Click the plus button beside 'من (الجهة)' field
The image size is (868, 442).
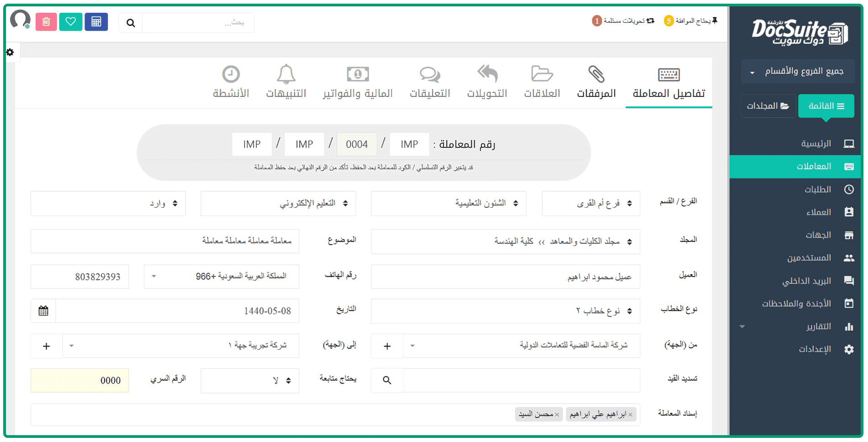(x=387, y=346)
